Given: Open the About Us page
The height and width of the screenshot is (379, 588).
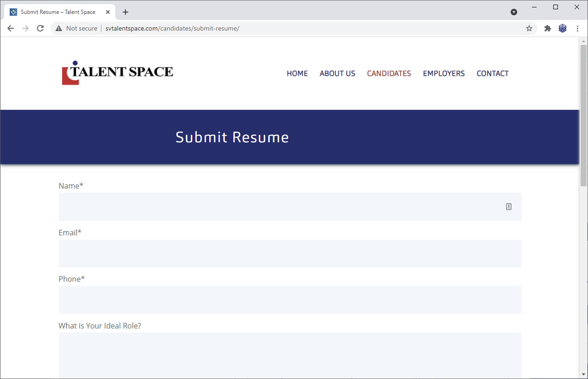Looking at the screenshot, I should 337,73.
